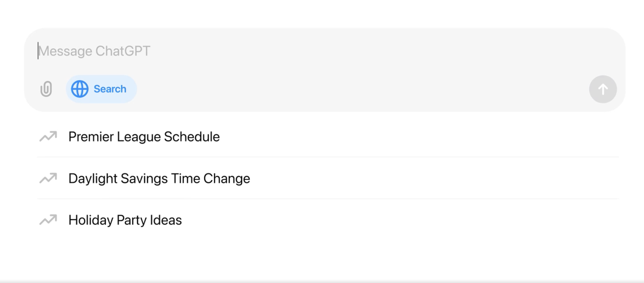Pick the "Holiday Party Ideas" suggestion
This screenshot has height=283, width=644.
(x=125, y=220)
